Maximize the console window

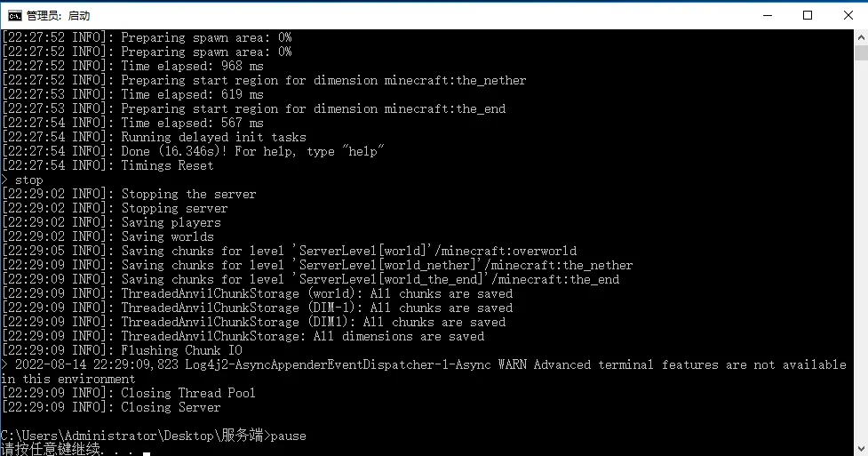click(x=807, y=15)
